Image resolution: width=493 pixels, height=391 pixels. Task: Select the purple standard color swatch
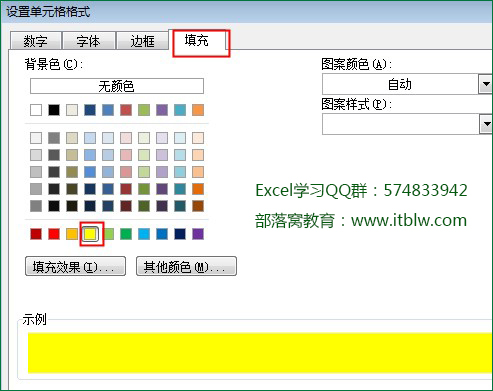coord(198,234)
